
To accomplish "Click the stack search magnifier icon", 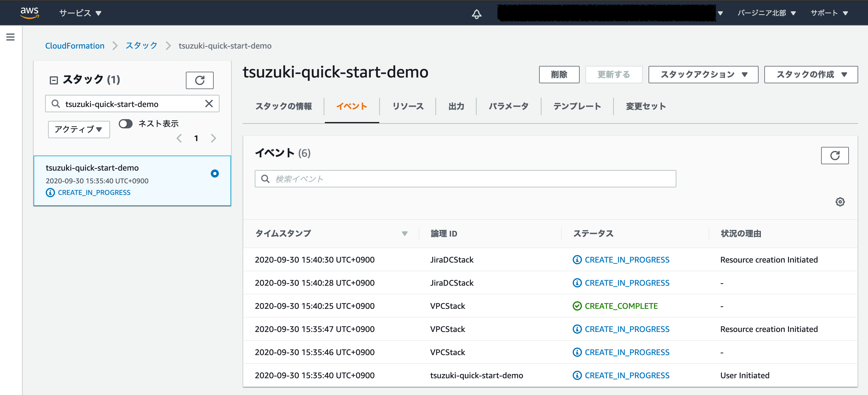I will click(56, 104).
